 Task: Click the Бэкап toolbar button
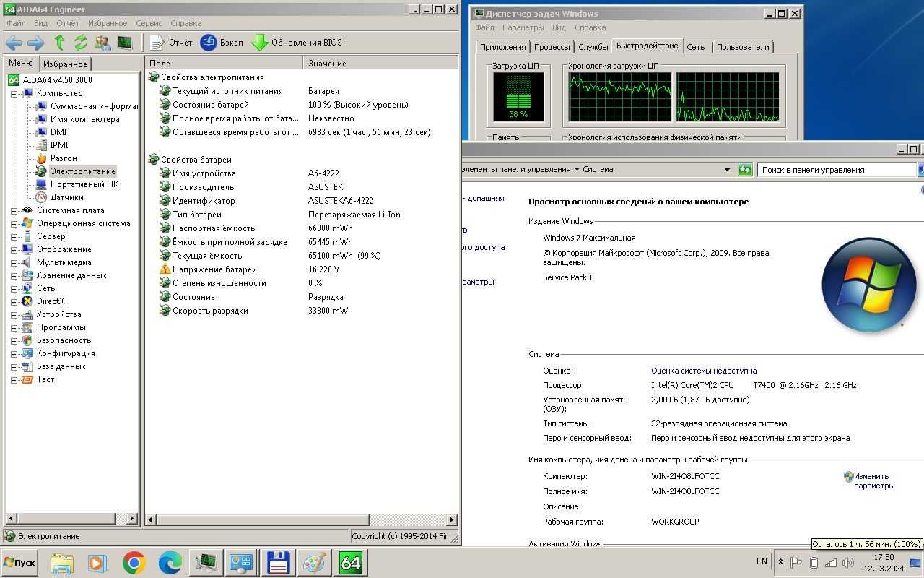pyautogui.click(x=222, y=43)
